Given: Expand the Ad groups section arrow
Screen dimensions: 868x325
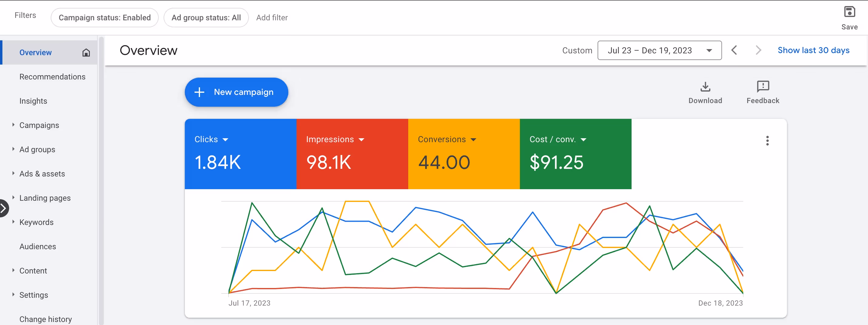Looking at the screenshot, I should (13, 149).
